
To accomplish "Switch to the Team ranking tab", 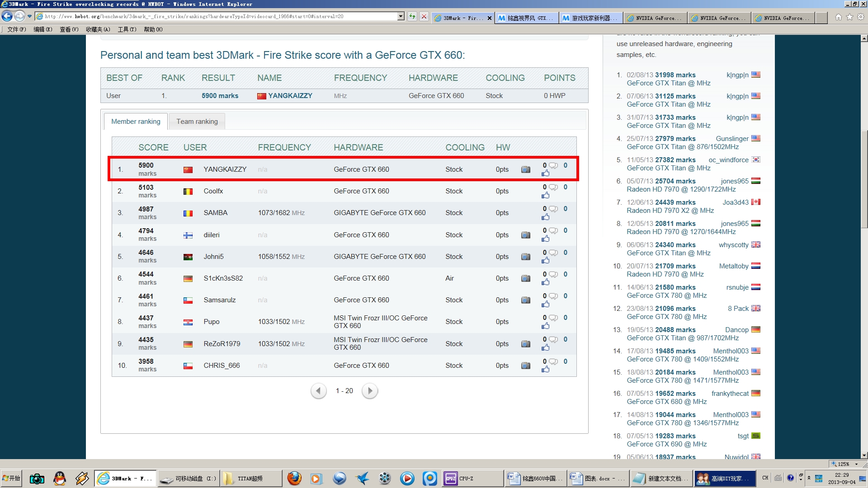I will point(197,122).
